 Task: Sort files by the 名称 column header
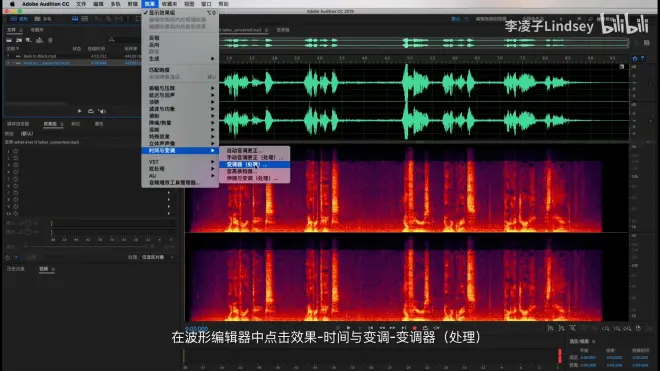13,49
